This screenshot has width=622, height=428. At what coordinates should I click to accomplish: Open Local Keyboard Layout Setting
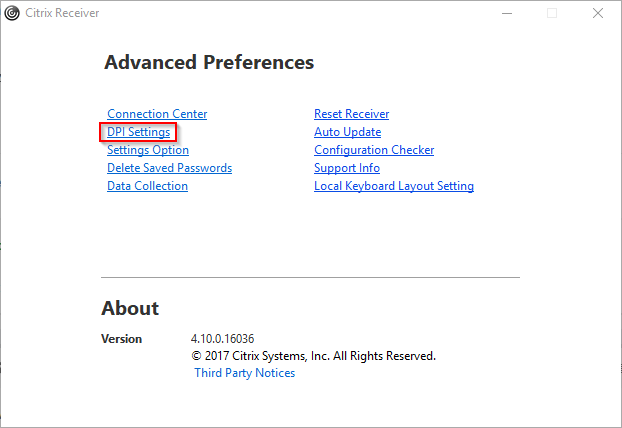[x=394, y=186]
